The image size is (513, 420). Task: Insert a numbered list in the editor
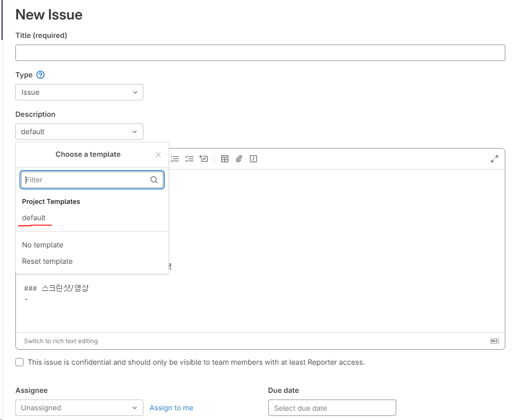pos(175,159)
